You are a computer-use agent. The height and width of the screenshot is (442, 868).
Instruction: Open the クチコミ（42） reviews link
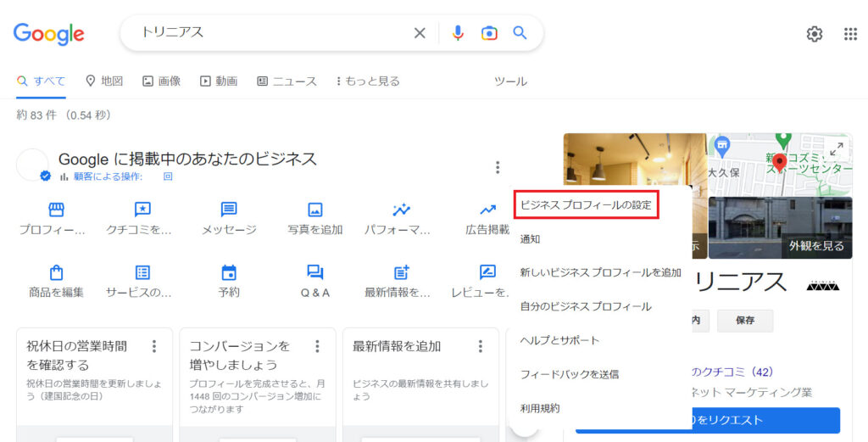pos(732,372)
